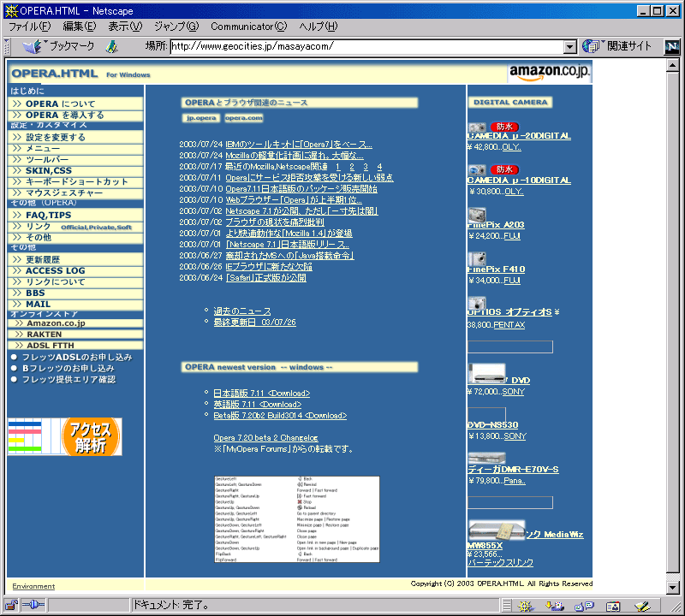This screenshot has height=616, width=685.
Task: Click the component bar drag handle
Action: pos(507,606)
